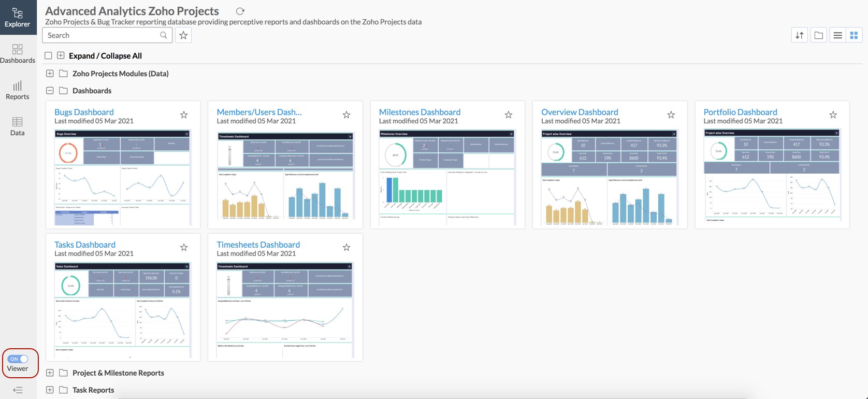This screenshot has width=868, height=399.
Task: Switch to folder view icon
Action: point(819,35)
